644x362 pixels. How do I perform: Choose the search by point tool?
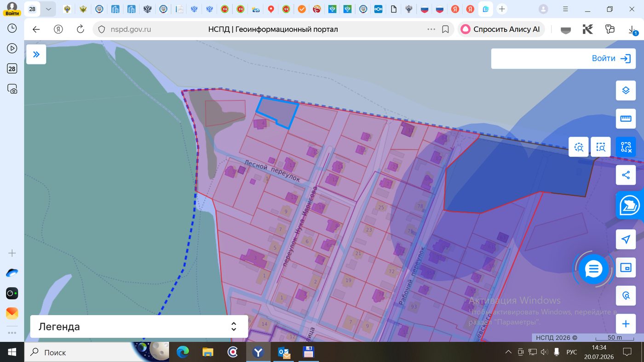pos(579,147)
